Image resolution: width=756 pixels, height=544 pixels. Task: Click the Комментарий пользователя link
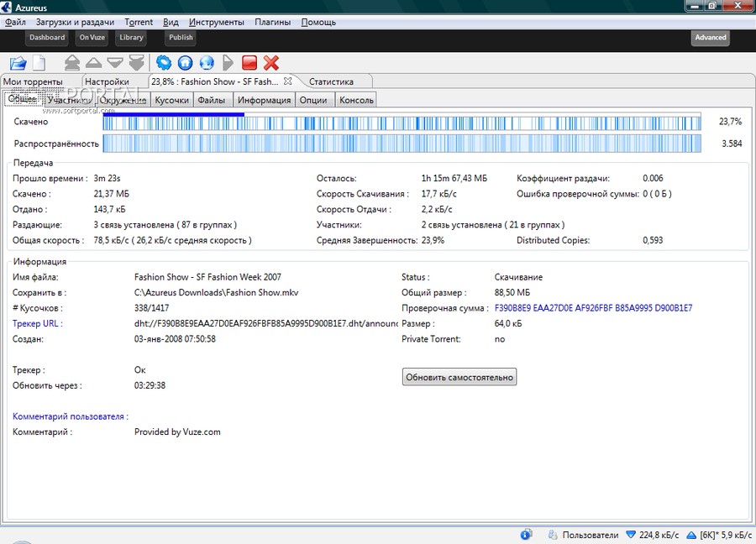coord(71,416)
